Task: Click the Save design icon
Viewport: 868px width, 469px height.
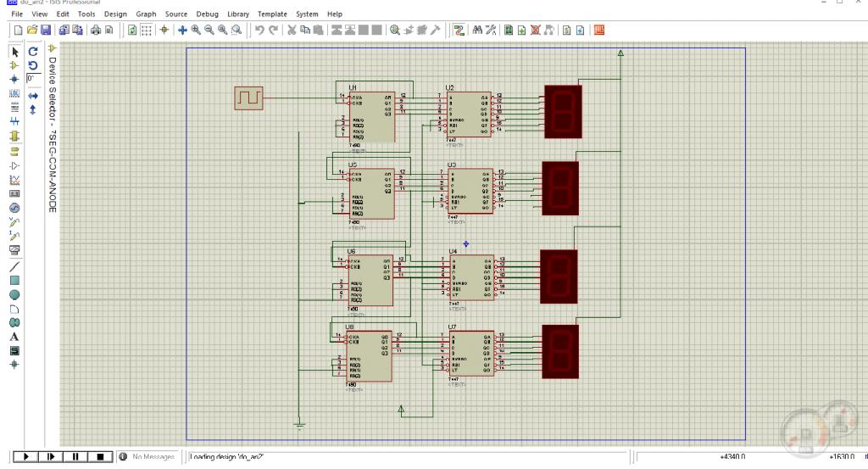Action: pos(46,30)
